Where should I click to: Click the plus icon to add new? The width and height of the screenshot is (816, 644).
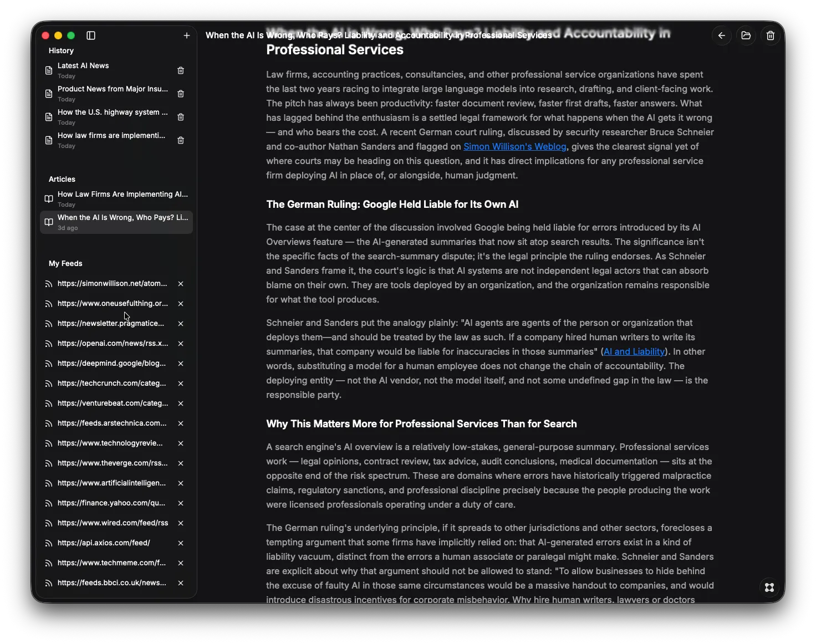point(187,35)
